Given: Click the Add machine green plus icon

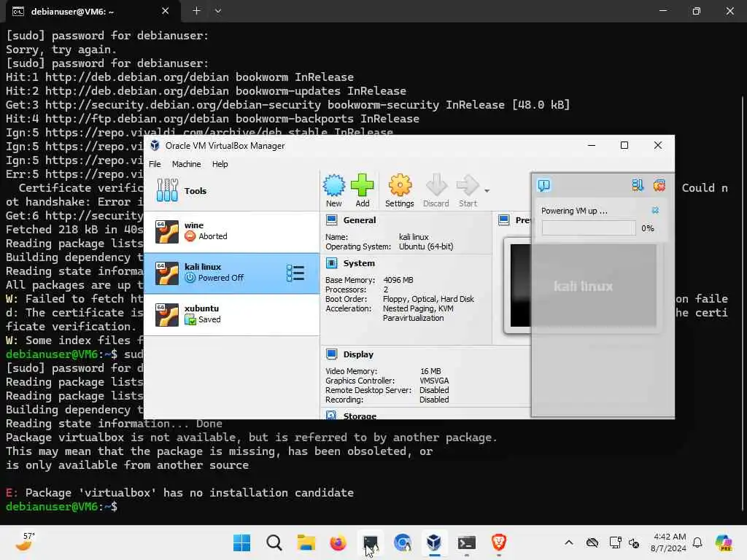Looking at the screenshot, I should (x=362, y=190).
